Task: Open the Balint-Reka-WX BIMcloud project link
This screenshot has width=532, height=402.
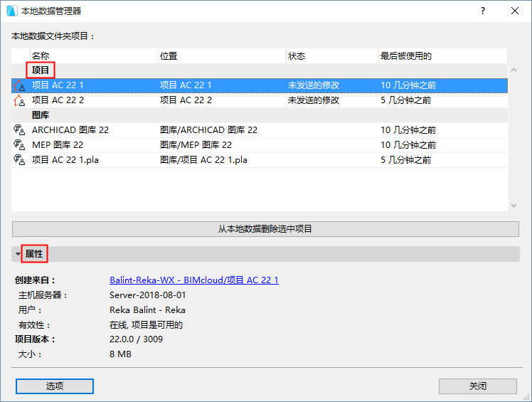Action: pos(194,280)
